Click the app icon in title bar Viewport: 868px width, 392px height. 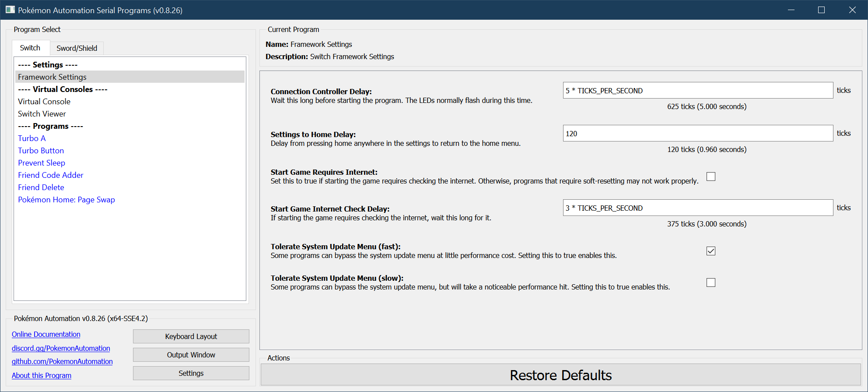tap(10, 10)
